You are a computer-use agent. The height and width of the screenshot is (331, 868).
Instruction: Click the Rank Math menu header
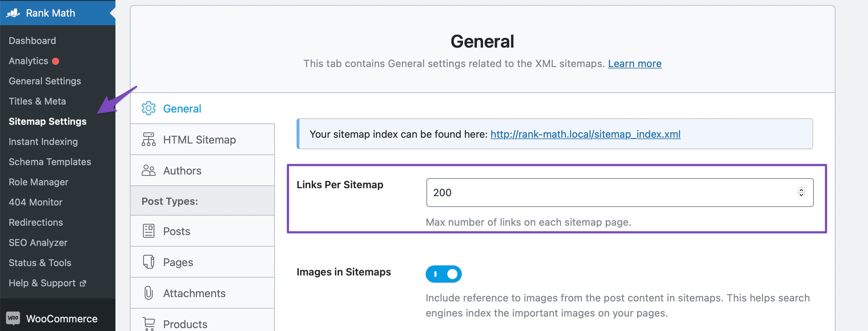tap(58, 13)
